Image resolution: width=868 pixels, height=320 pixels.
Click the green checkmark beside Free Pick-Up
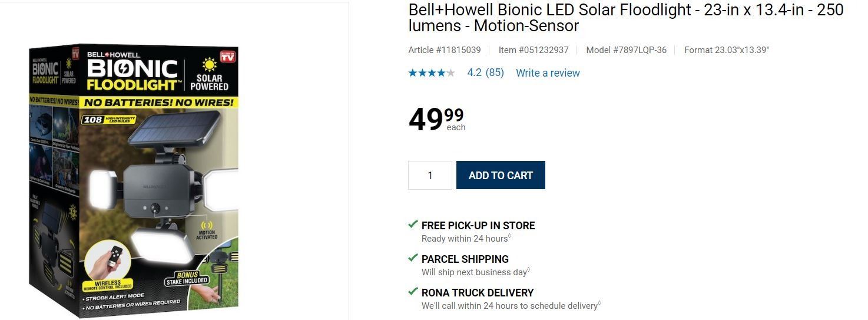click(x=413, y=225)
